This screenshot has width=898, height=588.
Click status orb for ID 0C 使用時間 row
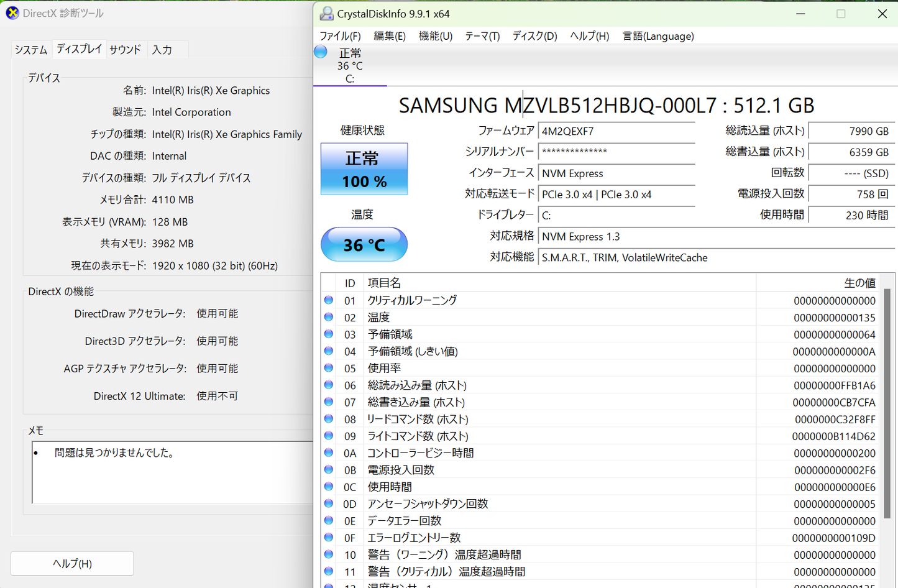(329, 487)
